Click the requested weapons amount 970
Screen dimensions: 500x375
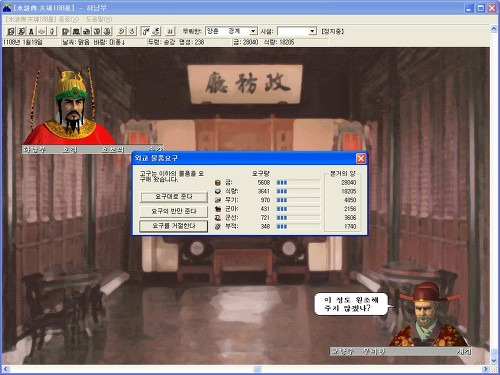pos(265,200)
